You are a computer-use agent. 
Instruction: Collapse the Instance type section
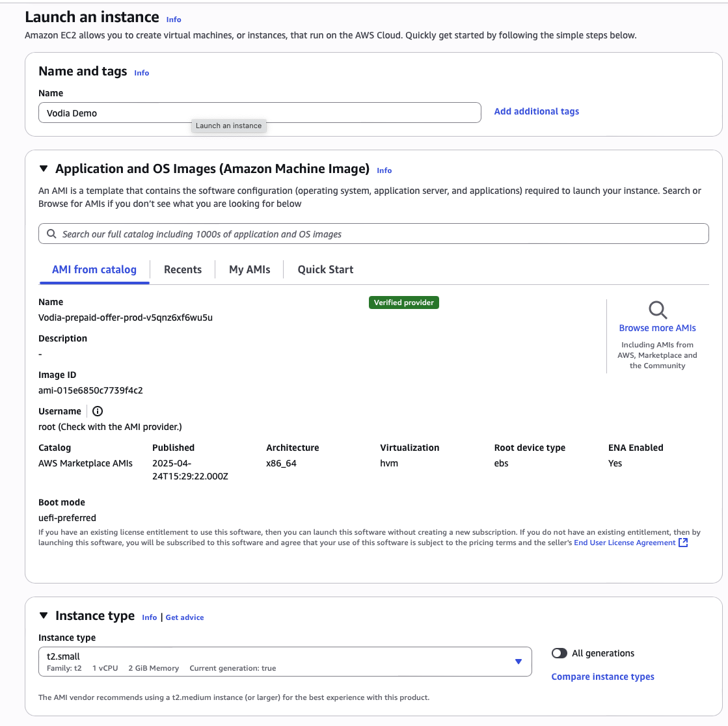click(x=44, y=615)
